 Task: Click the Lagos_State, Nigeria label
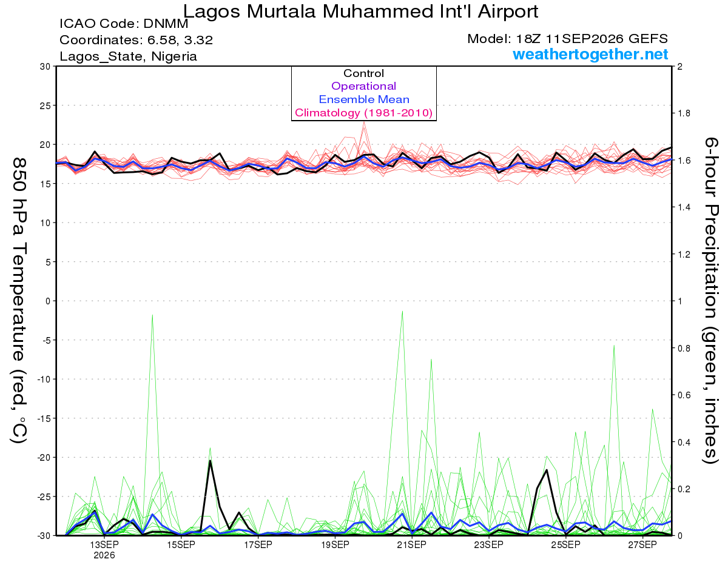coord(128,56)
